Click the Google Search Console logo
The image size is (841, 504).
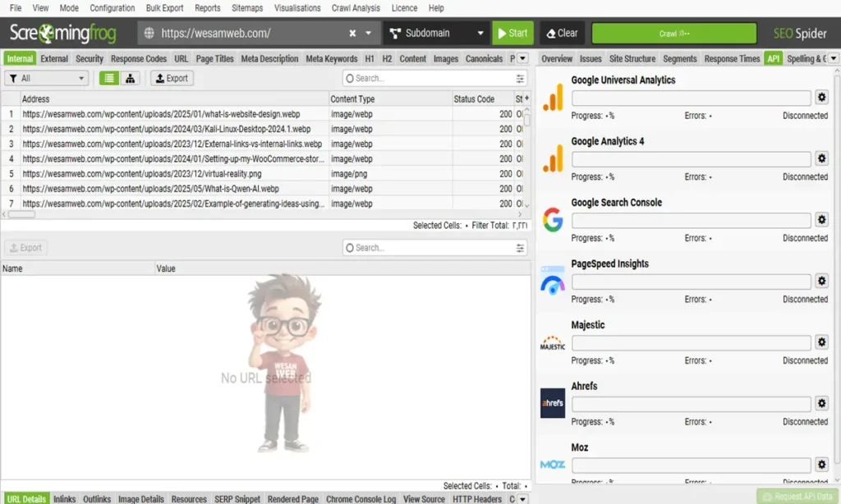pos(552,219)
